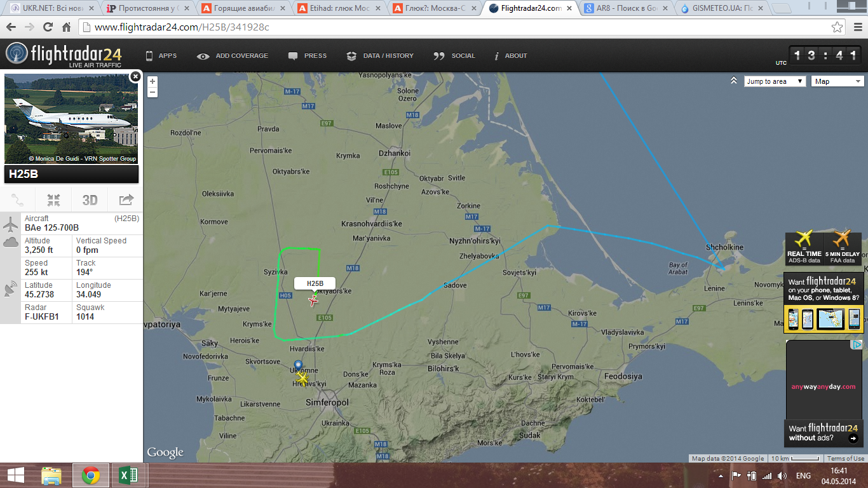The image size is (868, 488).
Task: Open Excel from the Windows taskbar
Action: tap(129, 475)
